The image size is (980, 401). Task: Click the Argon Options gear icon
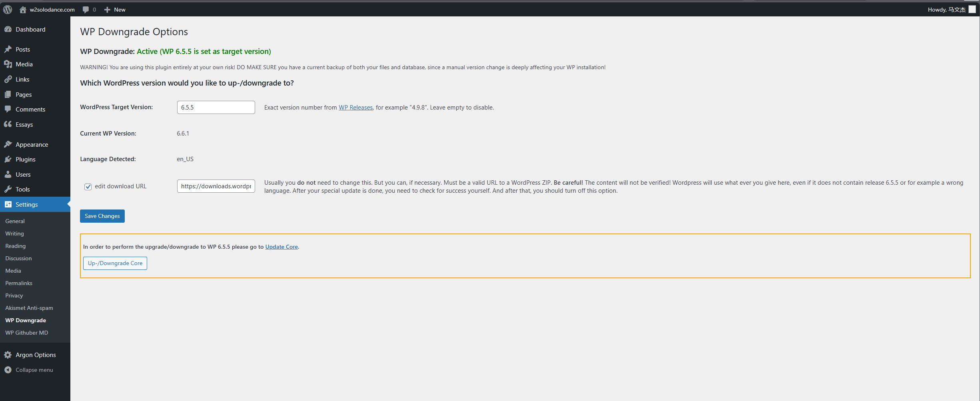coord(8,355)
